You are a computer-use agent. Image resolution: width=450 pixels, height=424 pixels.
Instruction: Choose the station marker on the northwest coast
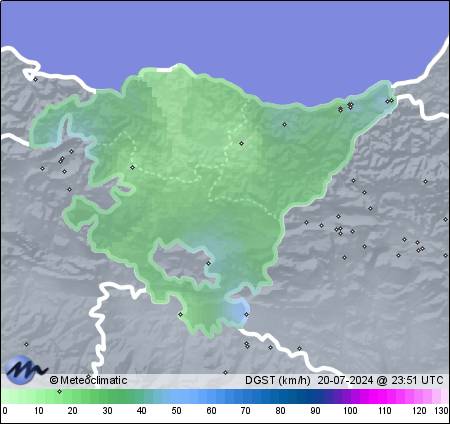point(35,79)
